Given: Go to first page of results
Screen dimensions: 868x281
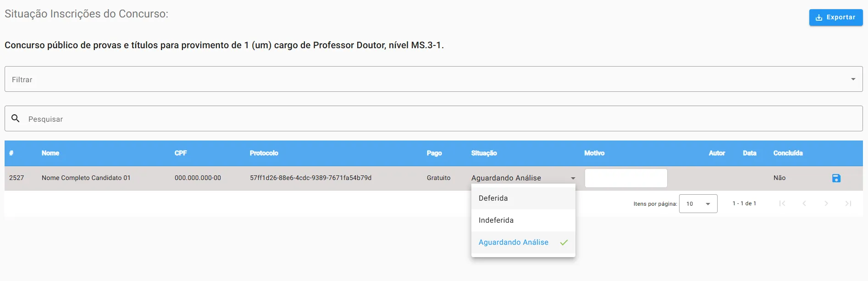Looking at the screenshot, I should point(782,203).
